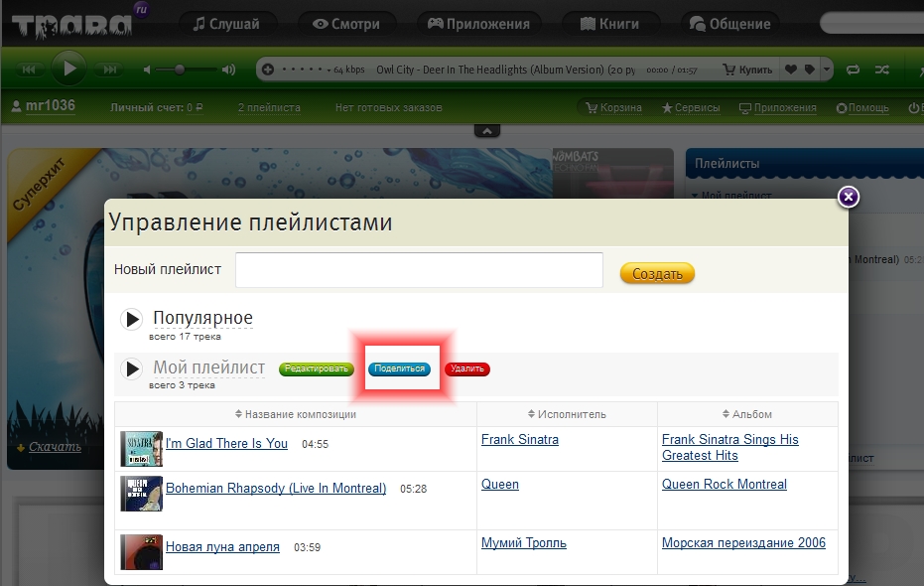Click the tag icon in the player bar
Image resolution: width=924 pixels, height=586 pixels.
[x=810, y=70]
